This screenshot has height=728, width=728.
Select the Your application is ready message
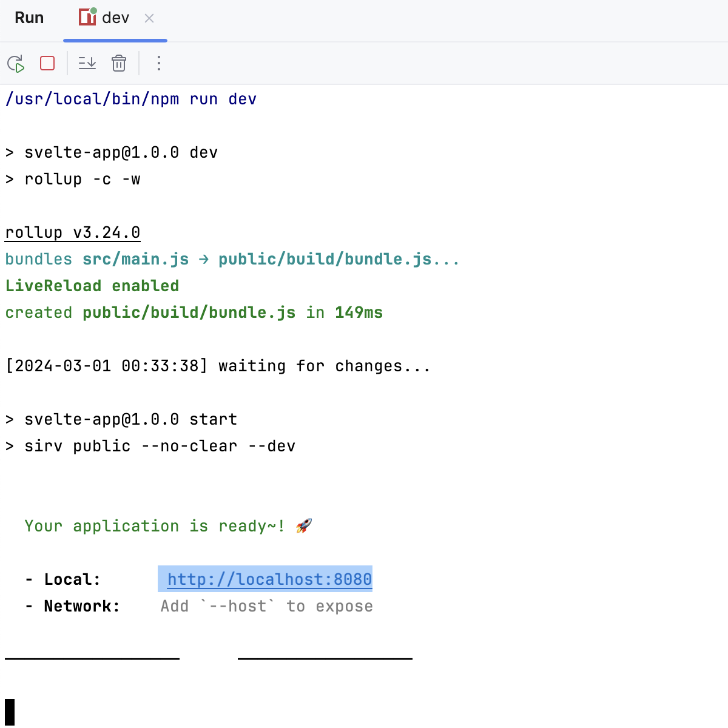tap(155, 526)
